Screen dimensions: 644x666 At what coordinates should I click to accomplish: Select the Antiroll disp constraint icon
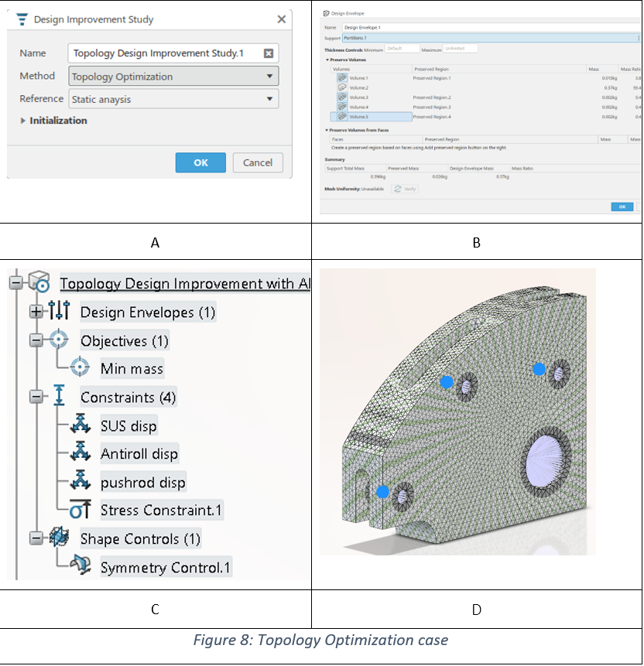tap(80, 453)
